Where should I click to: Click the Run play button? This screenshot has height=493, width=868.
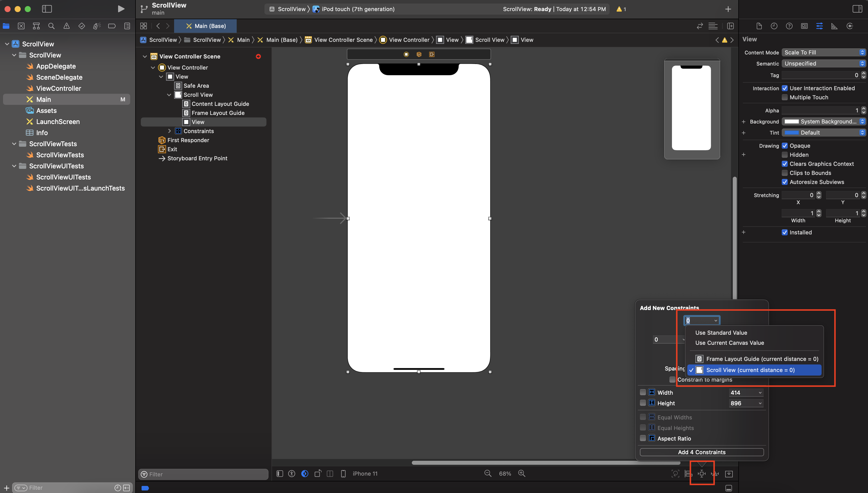click(x=121, y=9)
